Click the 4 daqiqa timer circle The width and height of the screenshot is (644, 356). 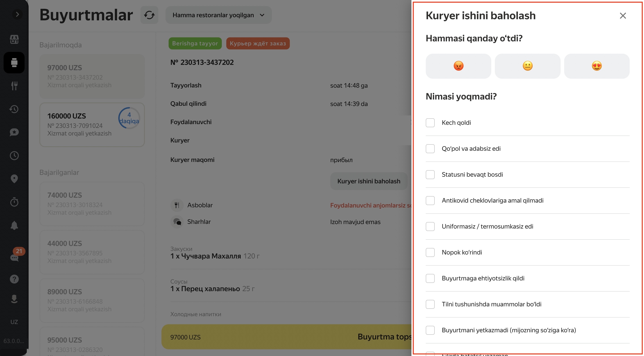pyautogui.click(x=129, y=118)
